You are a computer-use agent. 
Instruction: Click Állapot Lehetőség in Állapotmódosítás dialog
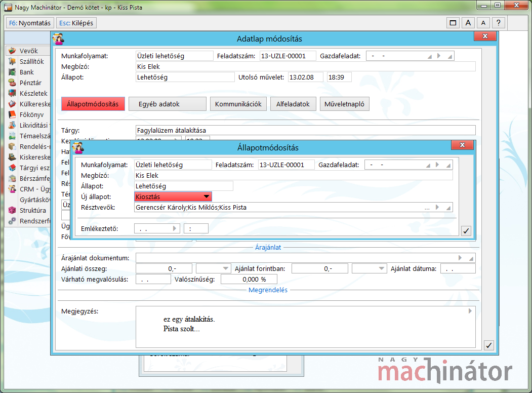click(x=184, y=186)
